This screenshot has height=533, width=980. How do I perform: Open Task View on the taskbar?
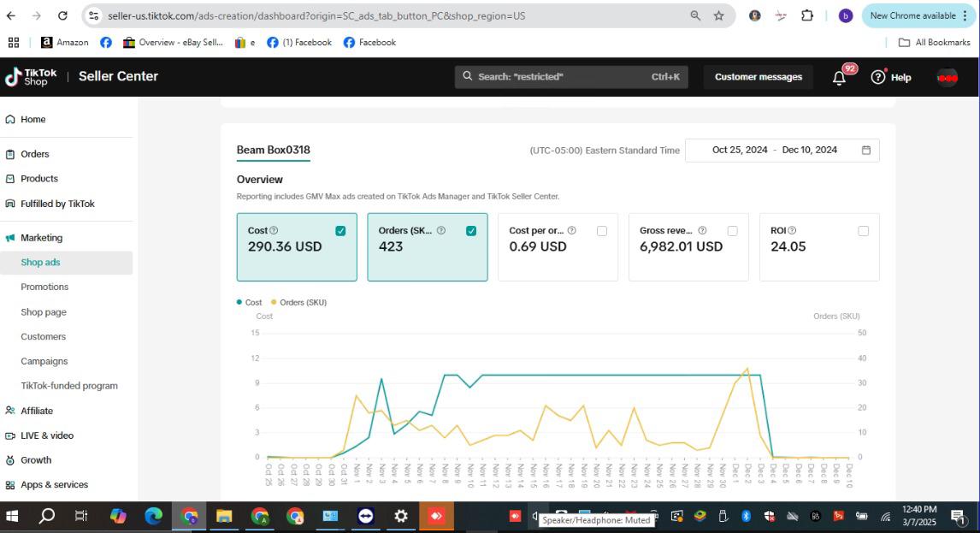pos(81,516)
